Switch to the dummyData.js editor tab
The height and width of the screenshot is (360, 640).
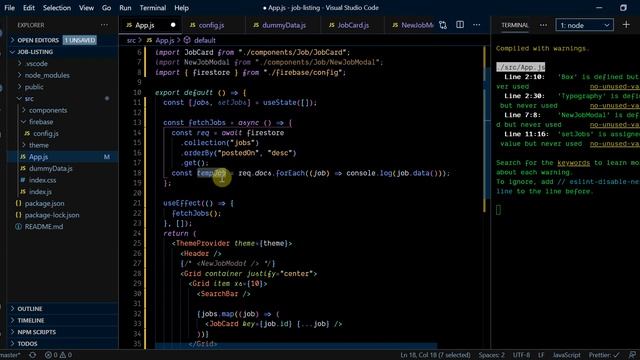point(284,25)
